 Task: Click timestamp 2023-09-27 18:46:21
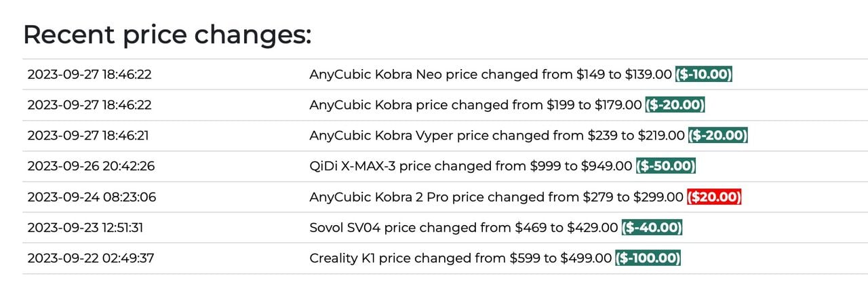click(x=88, y=136)
